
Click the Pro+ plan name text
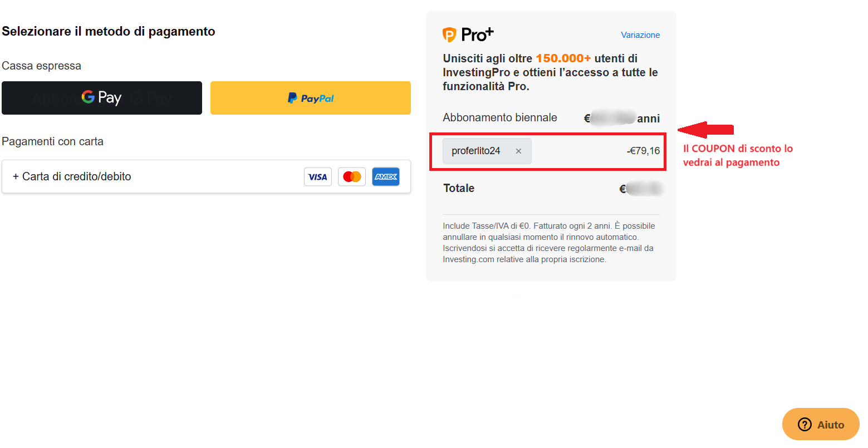(x=477, y=35)
